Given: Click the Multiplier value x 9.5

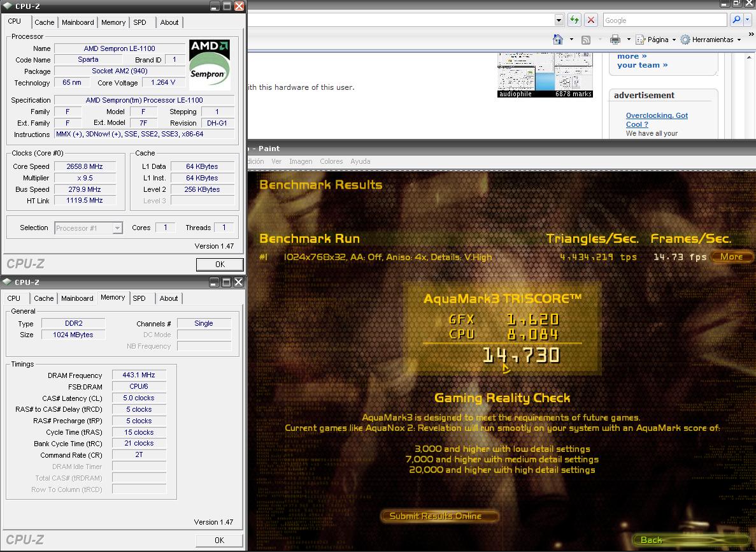Looking at the screenshot, I should 85,178.
